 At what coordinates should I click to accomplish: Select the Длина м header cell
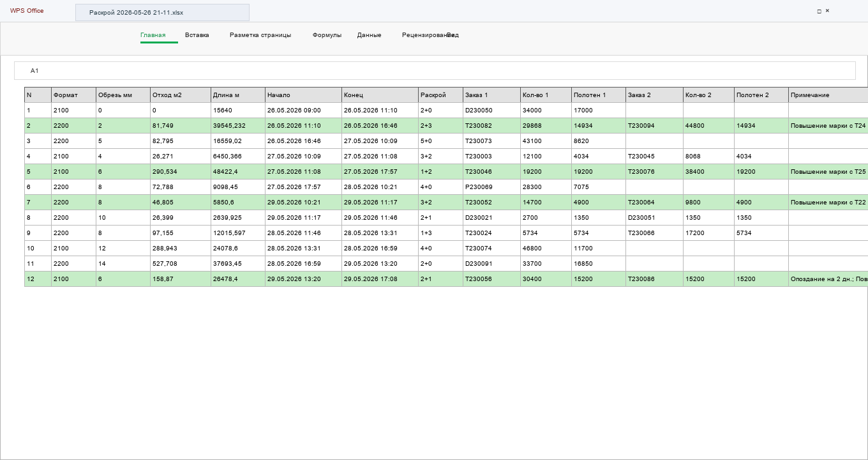pos(238,95)
